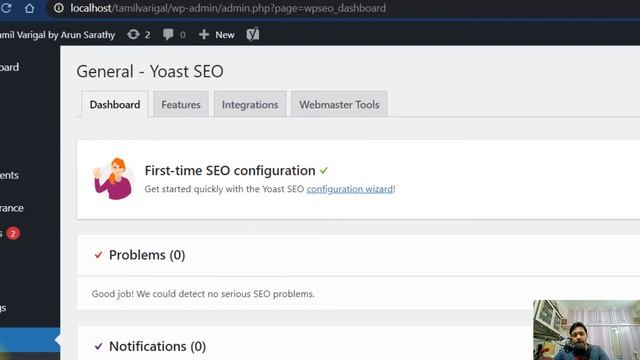Open the updates icon showing 2
Image resolution: width=640 pixels, height=360 pixels.
(x=139, y=35)
